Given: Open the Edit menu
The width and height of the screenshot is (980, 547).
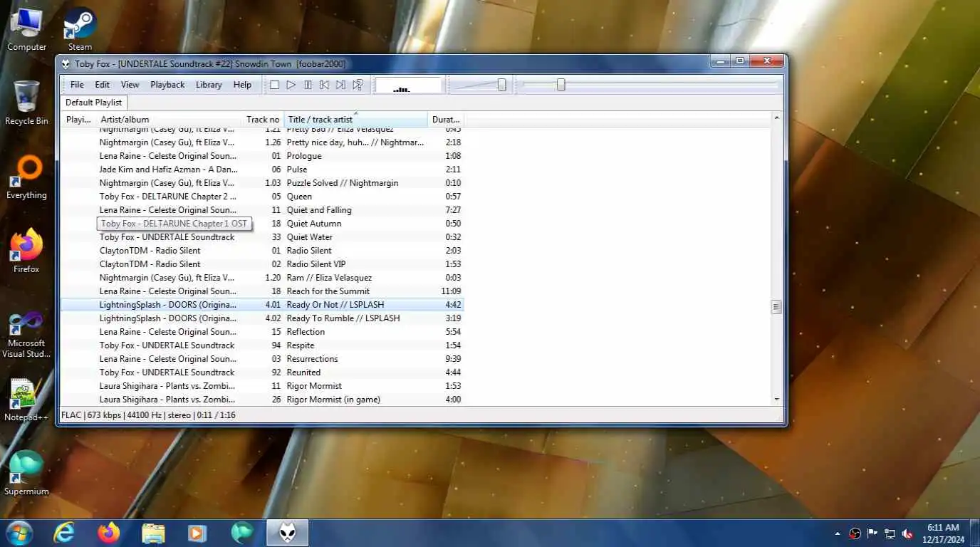Looking at the screenshot, I should pyautogui.click(x=102, y=85).
